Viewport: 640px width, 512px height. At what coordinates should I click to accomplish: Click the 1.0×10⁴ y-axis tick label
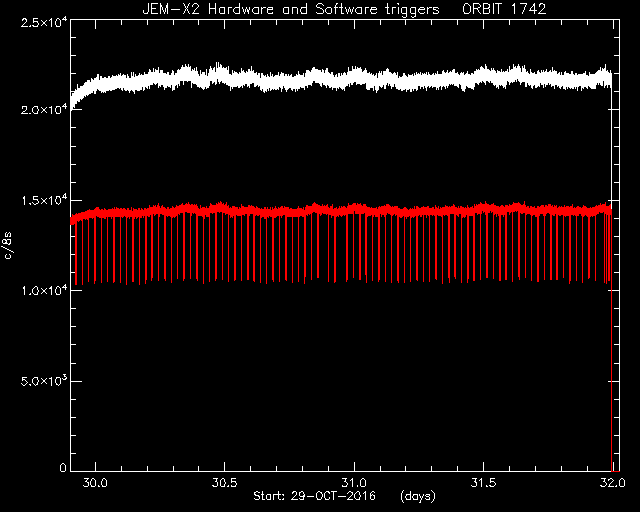pyautogui.click(x=44, y=290)
